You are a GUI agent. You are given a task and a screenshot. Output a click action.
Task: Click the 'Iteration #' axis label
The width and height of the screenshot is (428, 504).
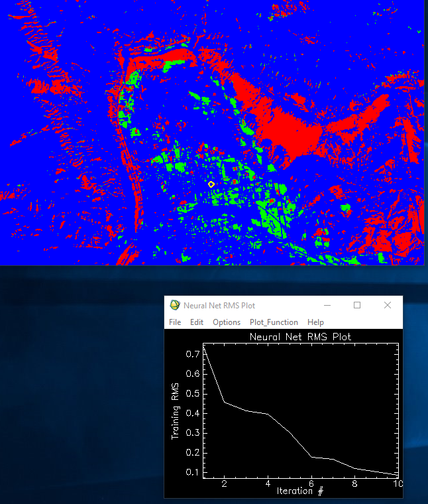pyautogui.click(x=300, y=491)
